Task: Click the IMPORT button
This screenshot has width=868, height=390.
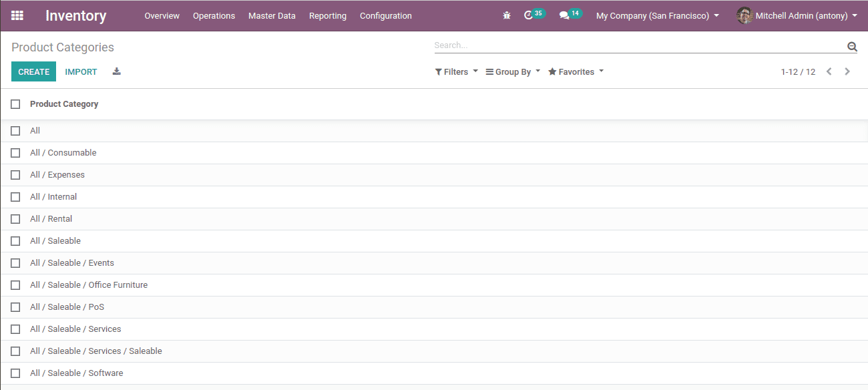Action: (81, 71)
